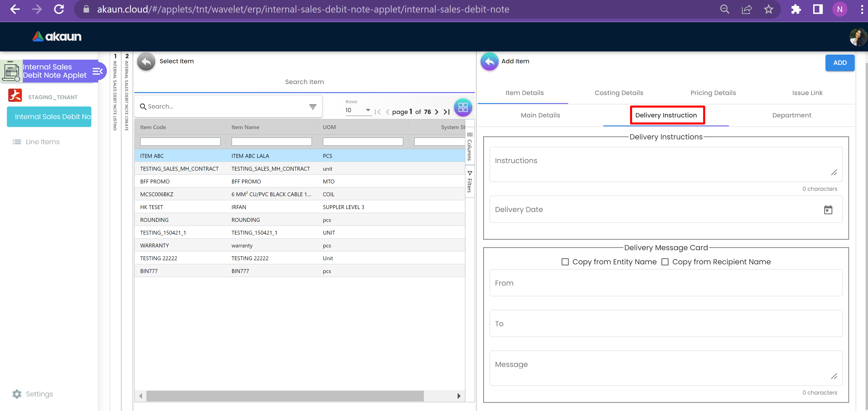Click the Select Item back arrow icon
The image size is (868, 411).
click(x=146, y=61)
